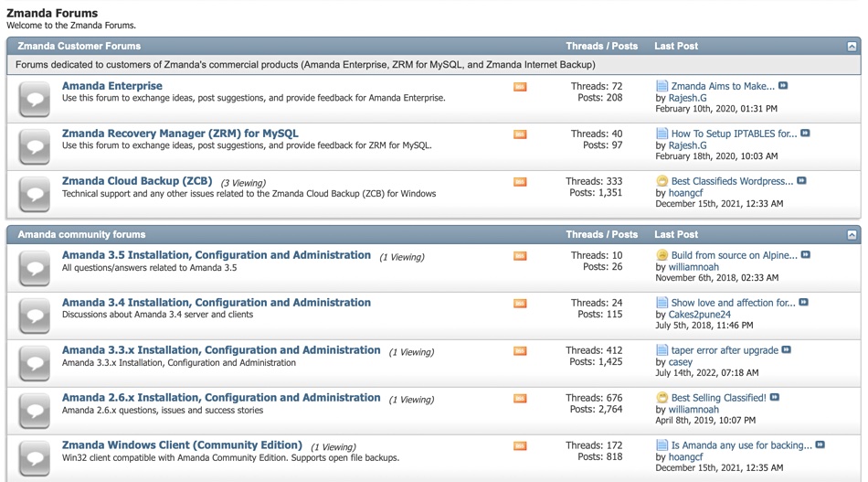
Task: Open the Amanda community forums category link
Action: [x=81, y=234]
